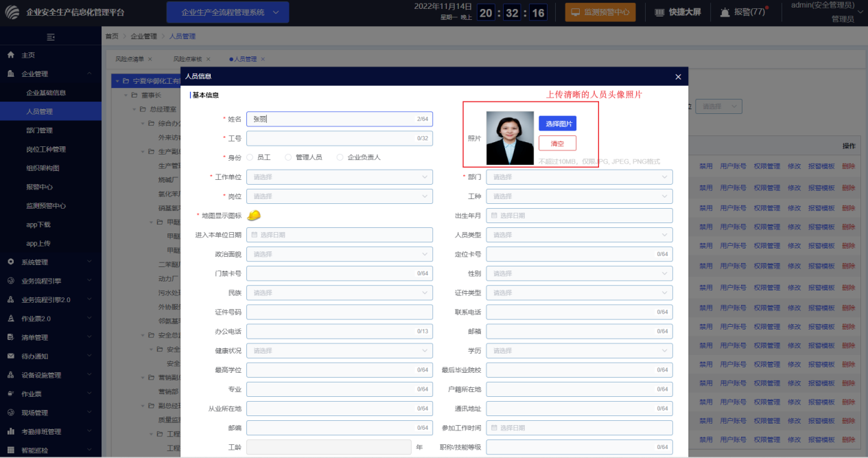Viewport: 868px width, 458px height.
Task: Click the grid icon beside 智能巡检
Action: click(10, 450)
